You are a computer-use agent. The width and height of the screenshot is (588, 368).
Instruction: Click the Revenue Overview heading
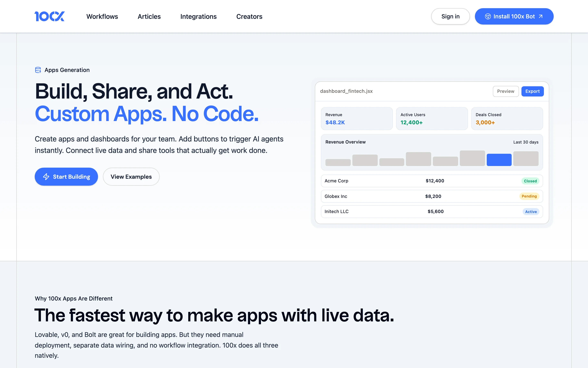click(x=345, y=142)
